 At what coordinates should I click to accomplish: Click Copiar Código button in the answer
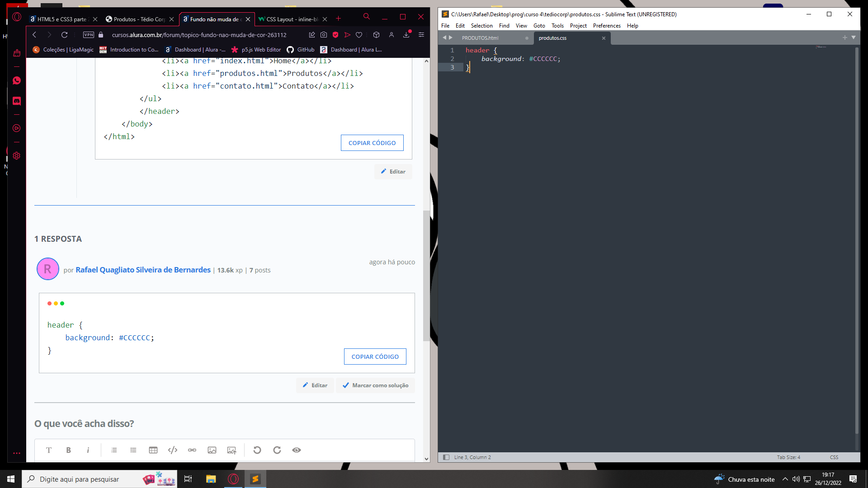pyautogui.click(x=375, y=356)
